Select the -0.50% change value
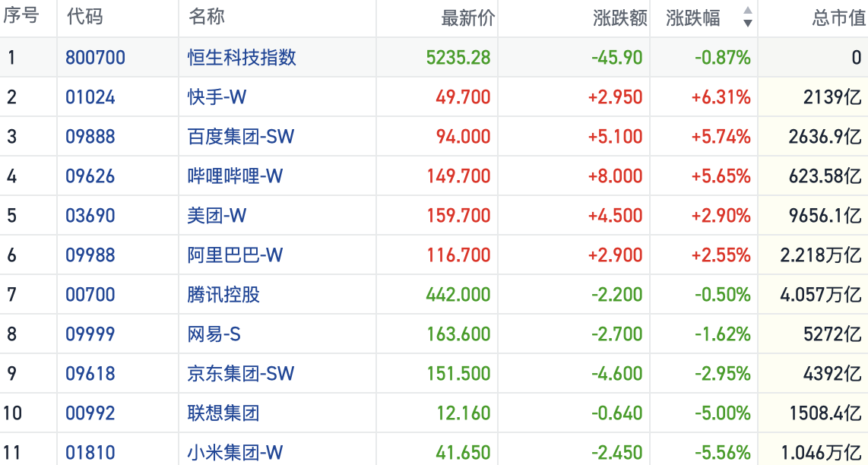This screenshot has width=868, height=465. 724,295
